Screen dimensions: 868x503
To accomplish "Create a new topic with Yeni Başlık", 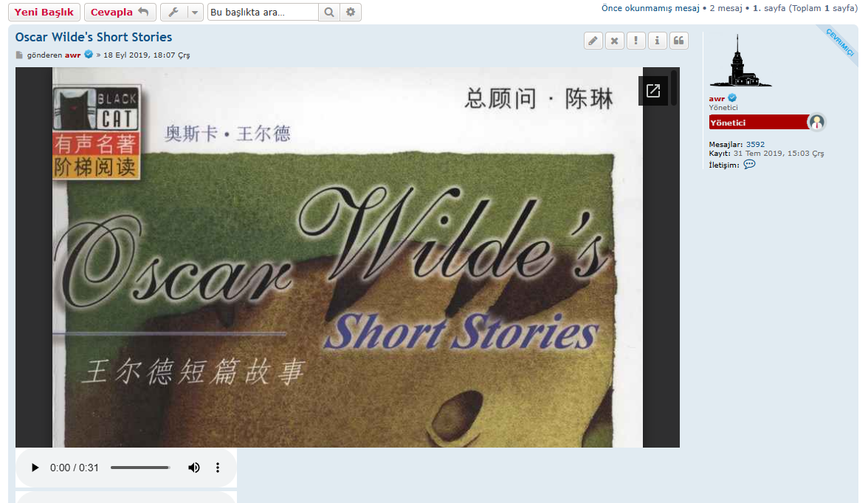I will click(46, 12).
